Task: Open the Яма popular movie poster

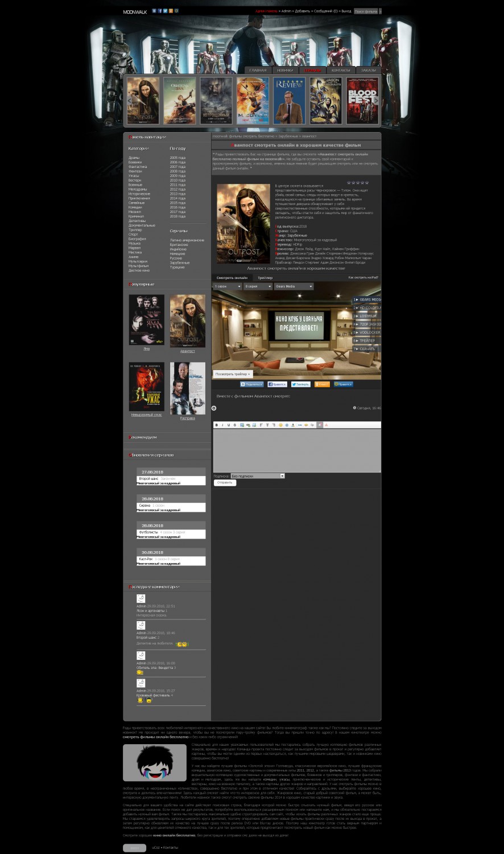Action: 146,319
